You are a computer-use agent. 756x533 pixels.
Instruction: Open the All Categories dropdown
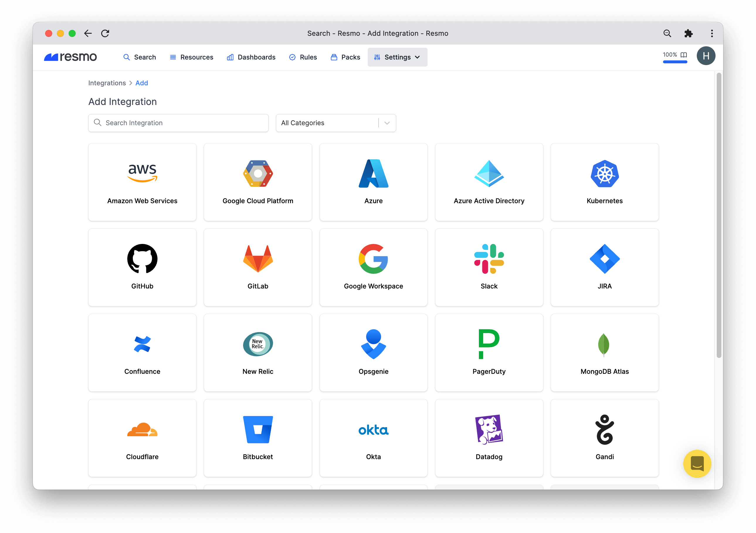click(336, 123)
